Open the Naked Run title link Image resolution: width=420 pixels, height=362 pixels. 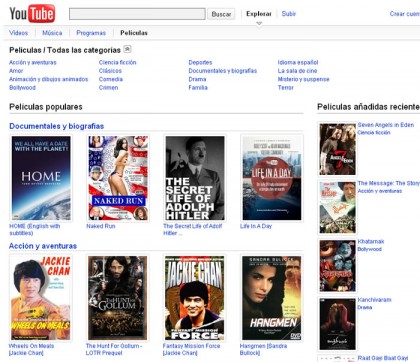click(101, 226)
